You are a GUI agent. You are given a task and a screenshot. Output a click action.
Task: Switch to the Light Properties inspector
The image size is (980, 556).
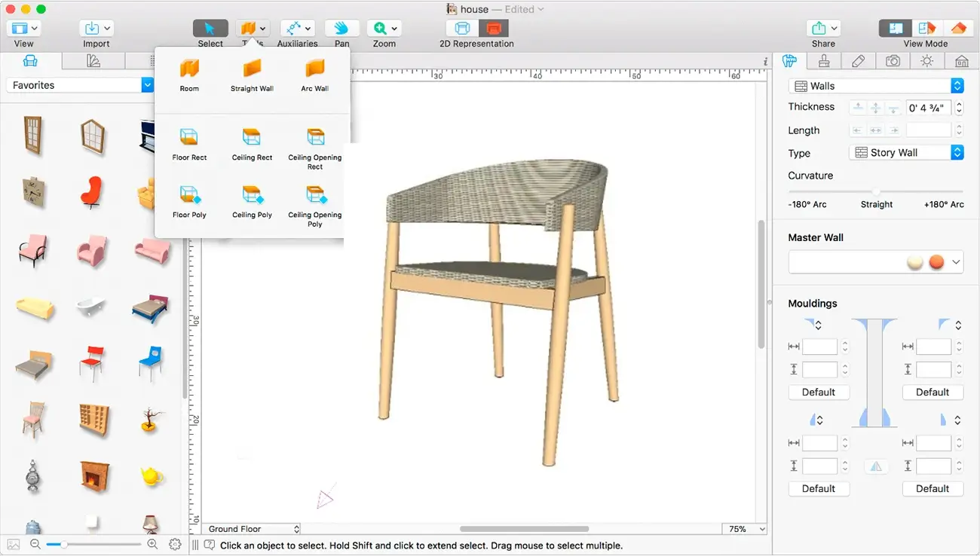tap(926, 61)
